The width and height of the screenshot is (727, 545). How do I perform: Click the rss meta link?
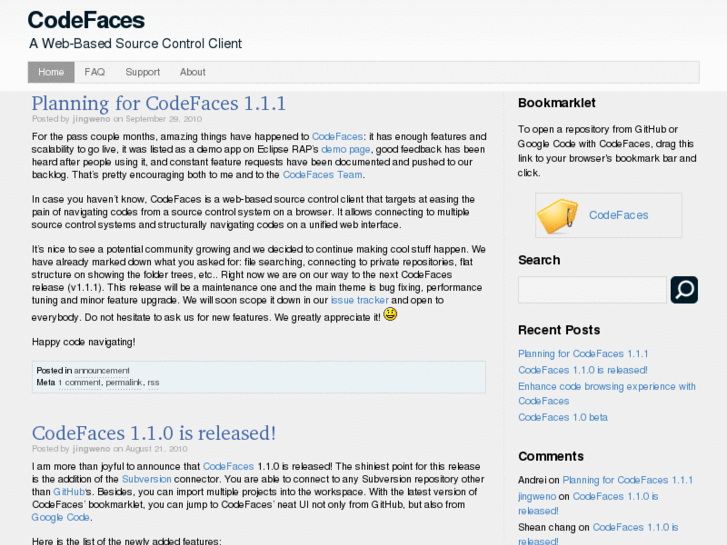pos(153,383)
